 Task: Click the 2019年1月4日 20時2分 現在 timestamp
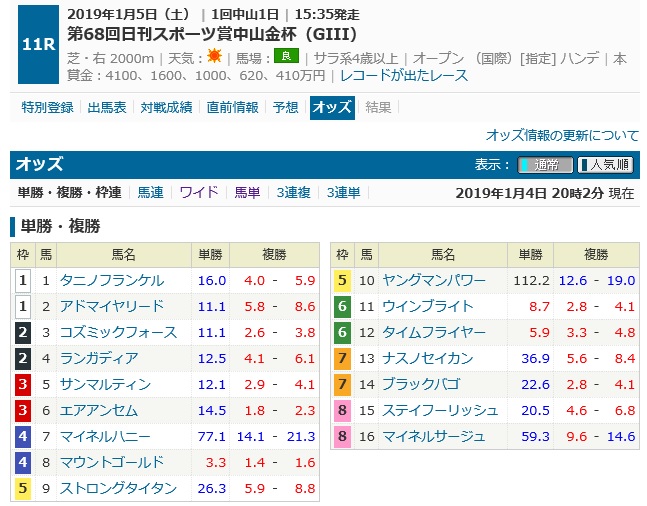(545, 193)
